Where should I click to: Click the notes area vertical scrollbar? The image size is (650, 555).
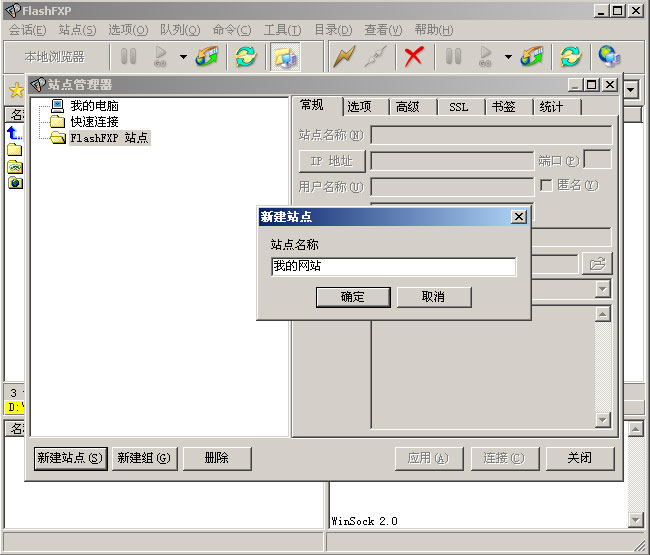click(602, 366)
